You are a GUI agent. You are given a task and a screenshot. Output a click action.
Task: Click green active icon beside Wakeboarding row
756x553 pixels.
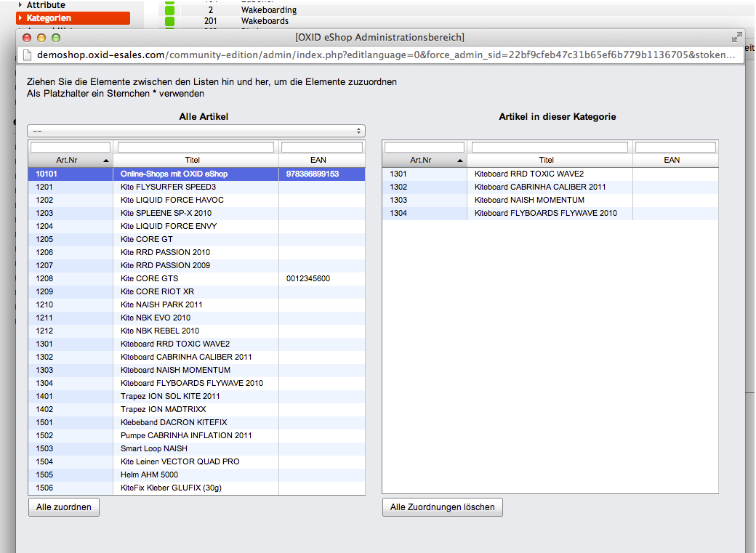(170, 10)
